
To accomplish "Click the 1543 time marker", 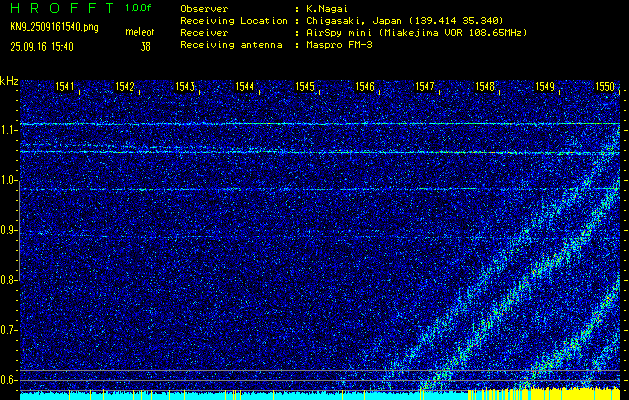I will click(x=185, y=86).
